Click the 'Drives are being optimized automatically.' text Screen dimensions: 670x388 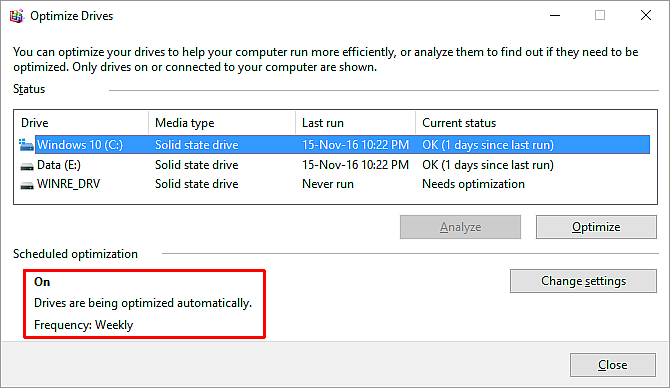(143, 303)
